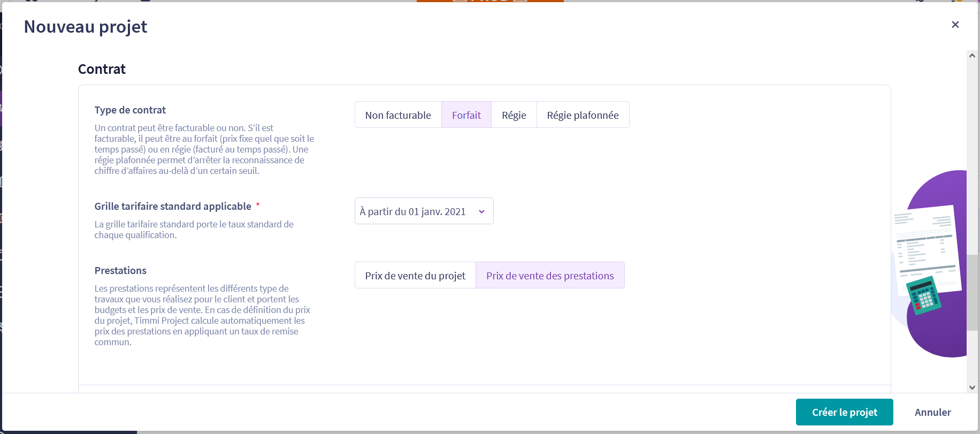Click the Contrat section heading
Screen dimensions: 980x434
click(102, 69)
